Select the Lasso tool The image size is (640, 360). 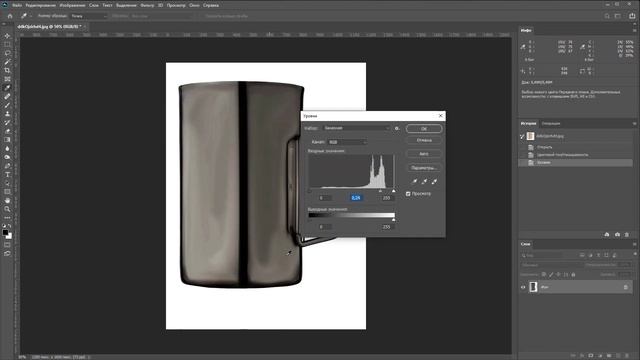pos(7,53)
